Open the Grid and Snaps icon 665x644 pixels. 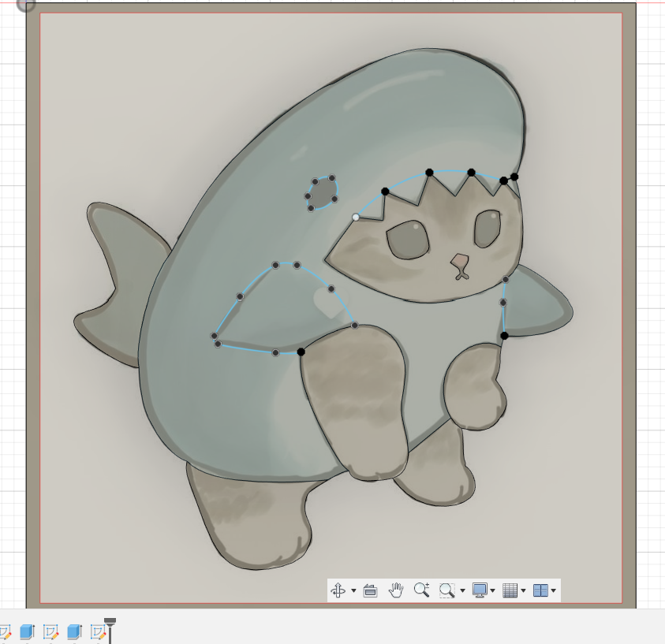[510, 590]
